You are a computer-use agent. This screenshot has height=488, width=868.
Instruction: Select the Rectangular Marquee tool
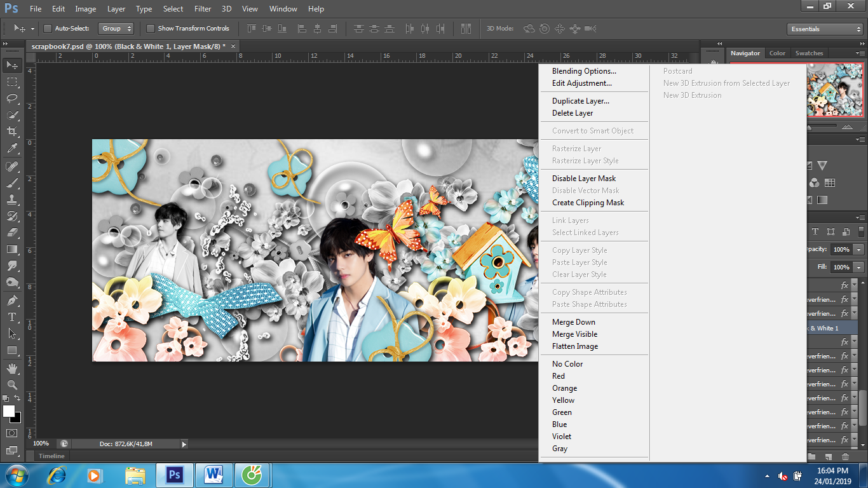12,82
